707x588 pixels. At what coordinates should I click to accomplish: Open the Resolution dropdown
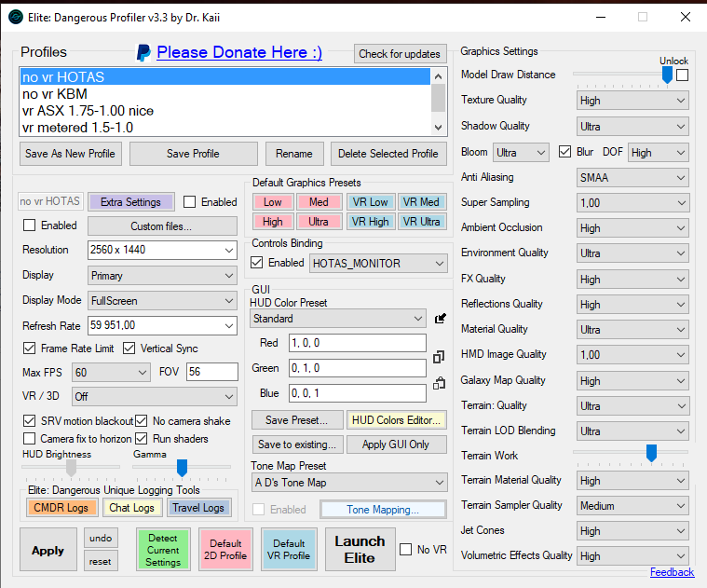click(x=162, y=251)
